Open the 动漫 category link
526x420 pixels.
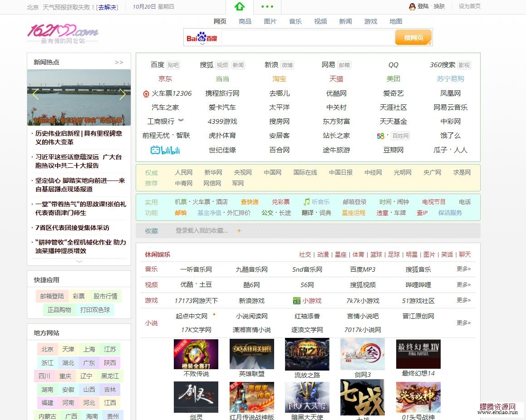[x=323, y=255]
